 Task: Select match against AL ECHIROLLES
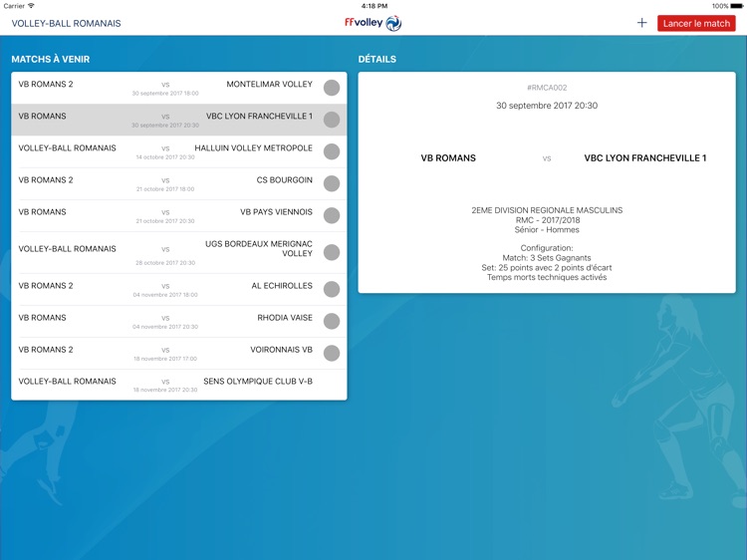pos(179,289)
